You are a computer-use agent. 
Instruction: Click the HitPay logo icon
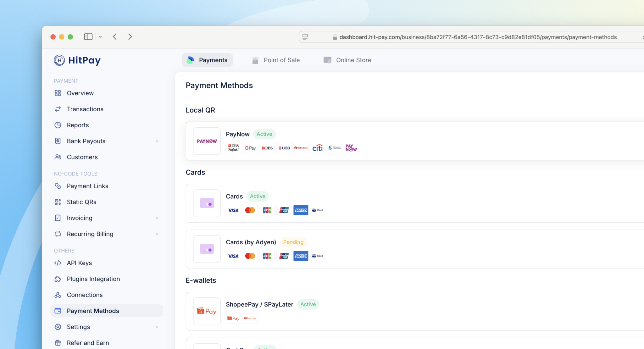click(59, 60)
